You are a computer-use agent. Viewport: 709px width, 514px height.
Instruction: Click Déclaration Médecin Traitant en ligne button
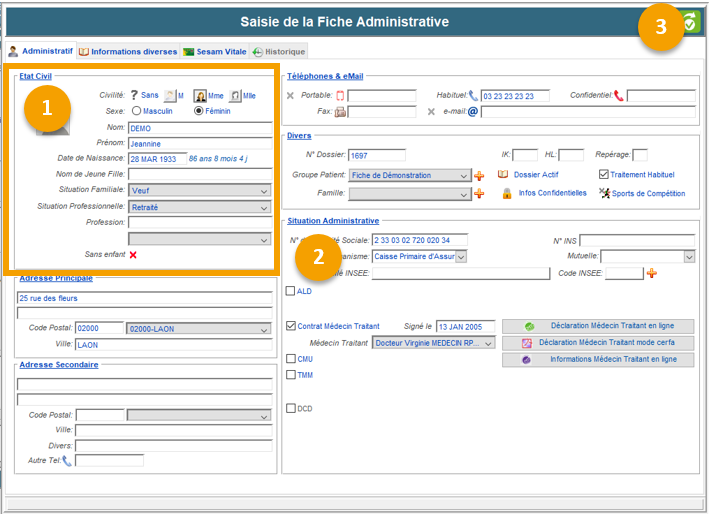click(597, 326)
